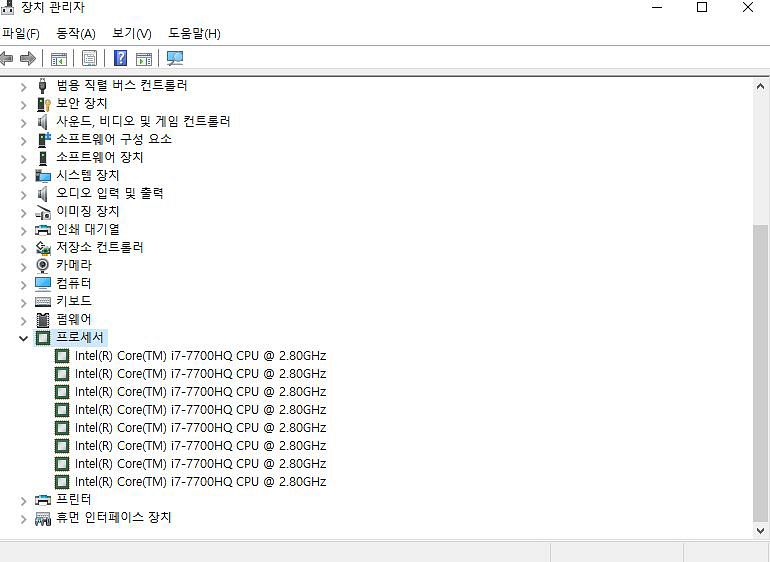Maximize the 장치 관리자 window
The image size is (770, 562).
pyautogui.click(x=702, y=7)
